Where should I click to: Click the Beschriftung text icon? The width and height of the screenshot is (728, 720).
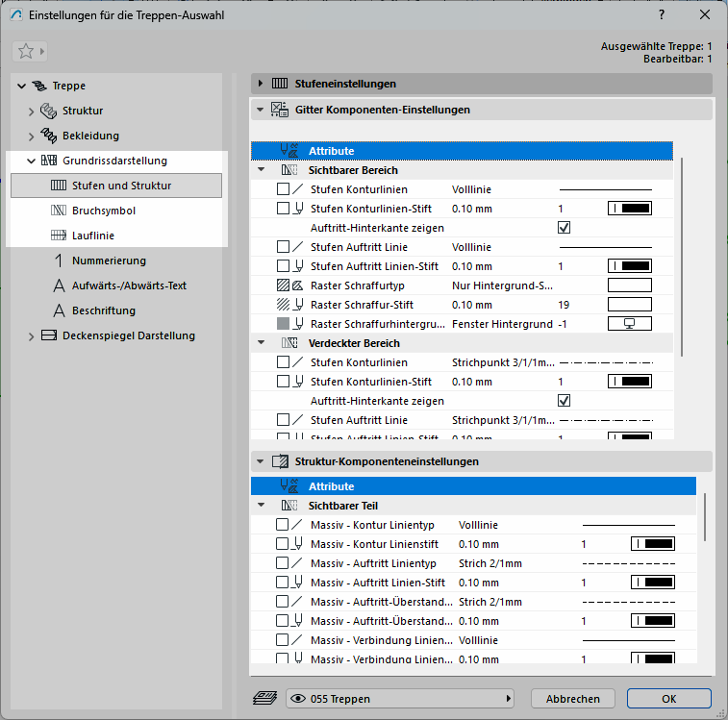point(57,310)
